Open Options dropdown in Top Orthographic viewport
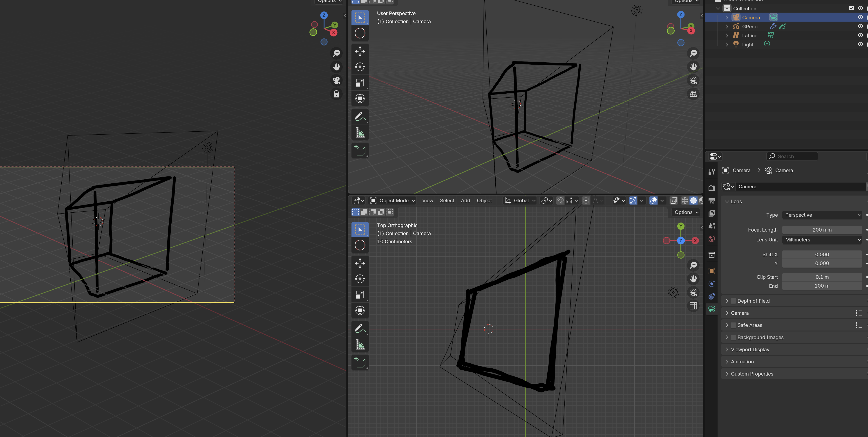Viewport: 868px width, 437px height. coord(687,212)
